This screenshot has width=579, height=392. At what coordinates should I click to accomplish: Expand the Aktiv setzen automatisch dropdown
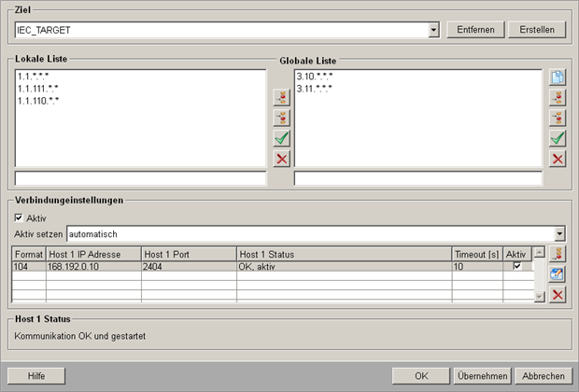tap(559, 233)
